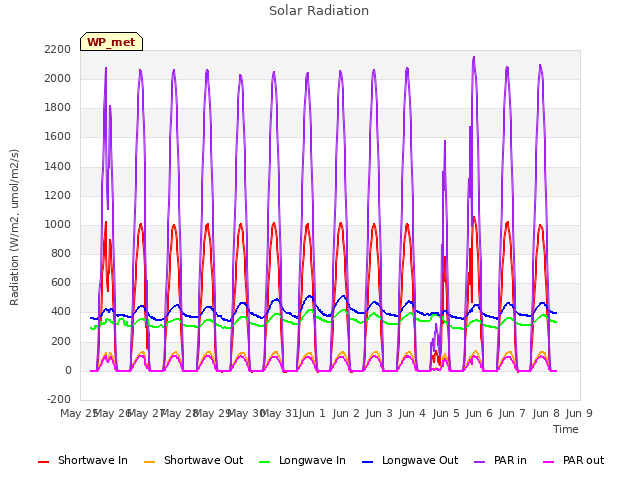This screenshot has height=480, width=640.
Task: Click the 1400 y-axis tick label
Action: point(58,166)
